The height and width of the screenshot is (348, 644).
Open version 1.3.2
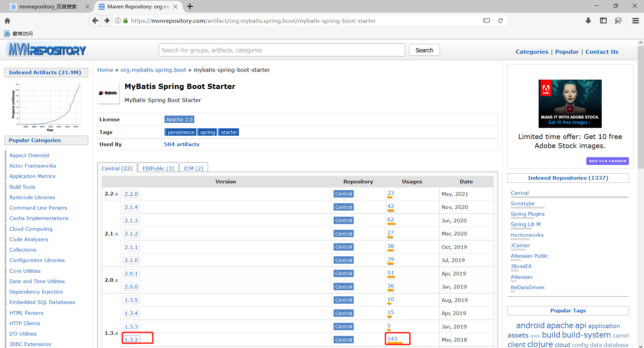(131, 340)
